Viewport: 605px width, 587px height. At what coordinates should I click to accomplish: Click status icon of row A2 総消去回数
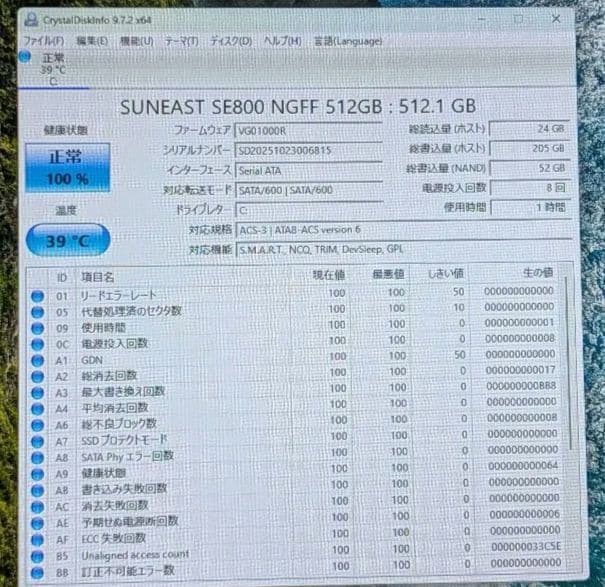(37, 376)
